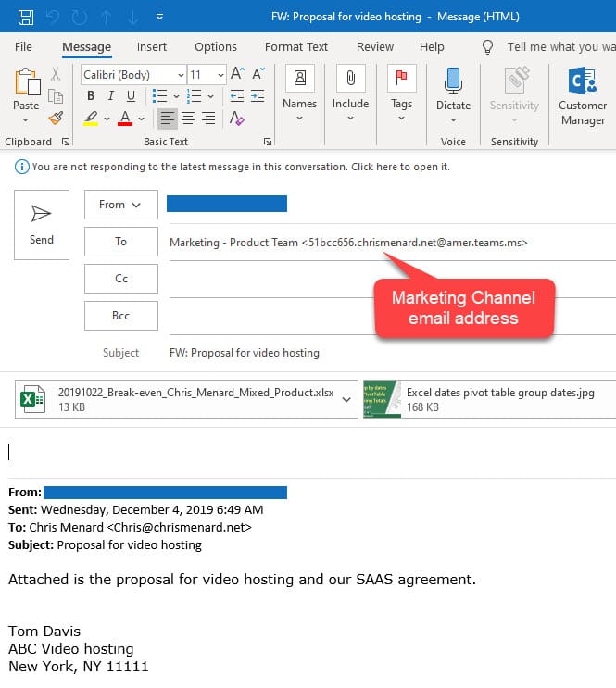The image size is (616, 688).
Task: Open Customer Manager from the ribbon
Action: tap(582, 96)
